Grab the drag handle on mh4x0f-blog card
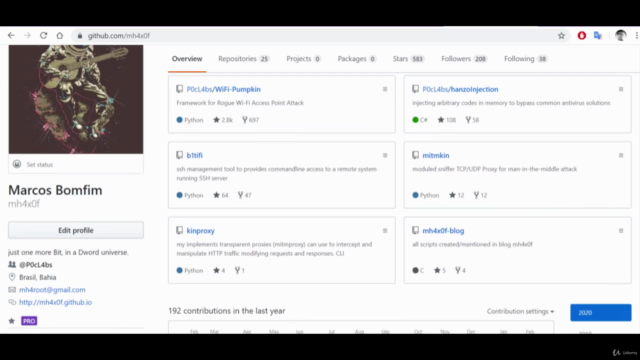 (x=621, y=231)
